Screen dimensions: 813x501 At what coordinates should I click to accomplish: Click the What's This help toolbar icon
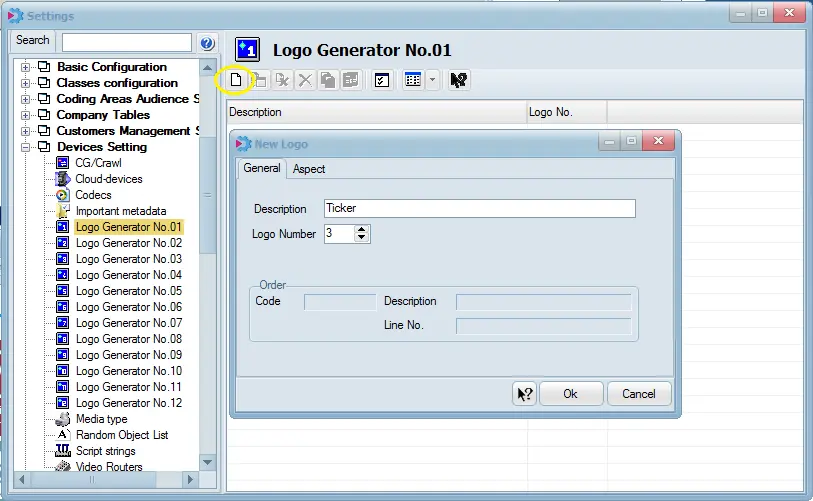pos(459,80)
